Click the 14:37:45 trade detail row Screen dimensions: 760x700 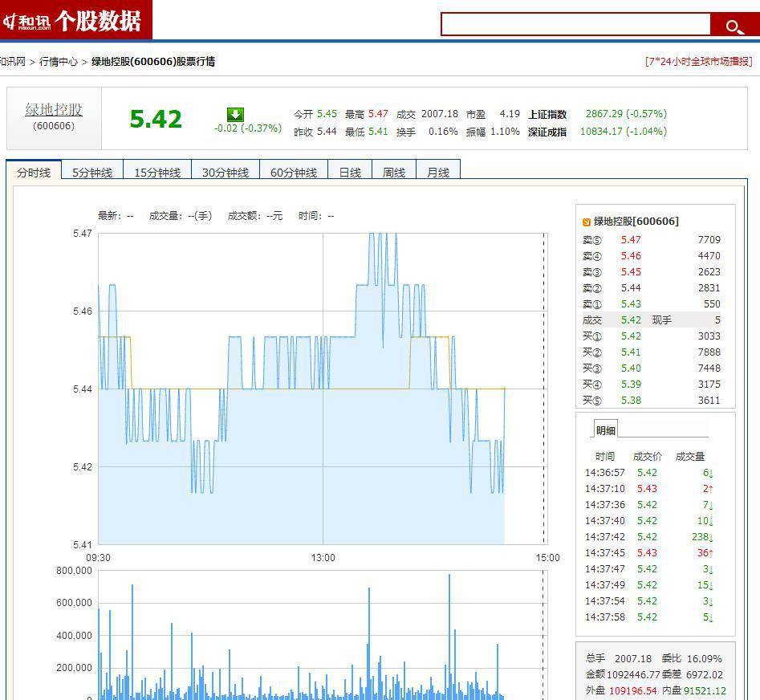(x=649, y=552)
